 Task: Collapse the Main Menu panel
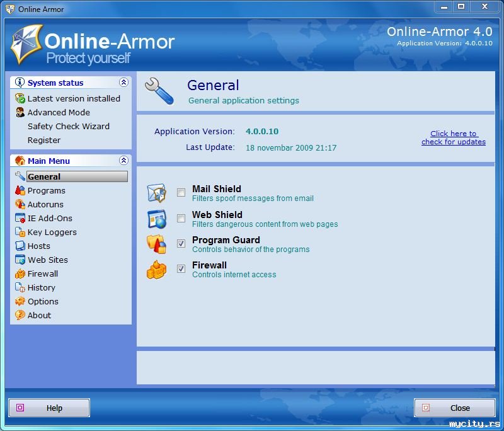[x=123, y=160]
